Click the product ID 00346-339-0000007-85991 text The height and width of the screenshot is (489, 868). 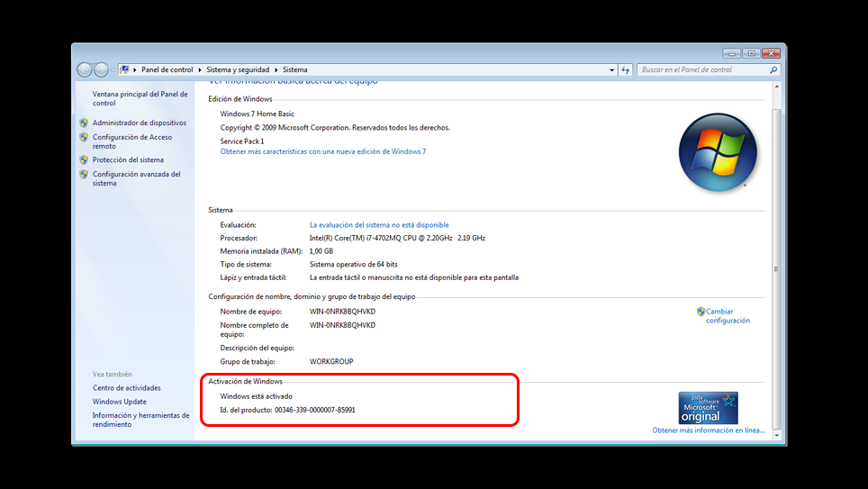pos(315,411)
